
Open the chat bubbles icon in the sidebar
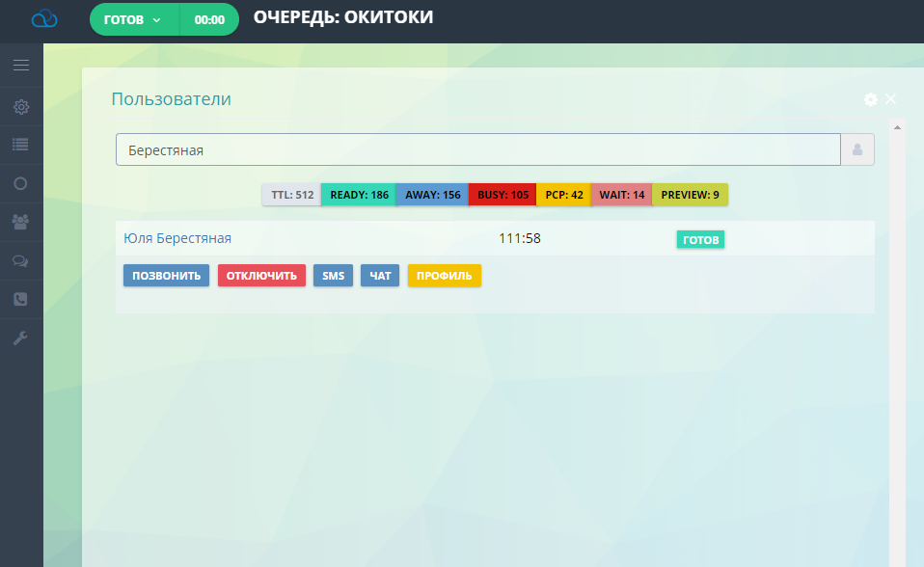[21, 260]
